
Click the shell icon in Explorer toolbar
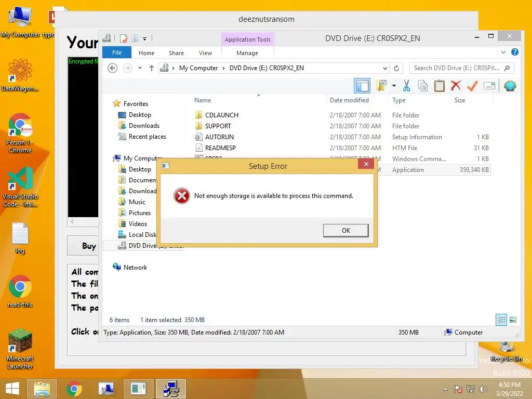(510, 86)
